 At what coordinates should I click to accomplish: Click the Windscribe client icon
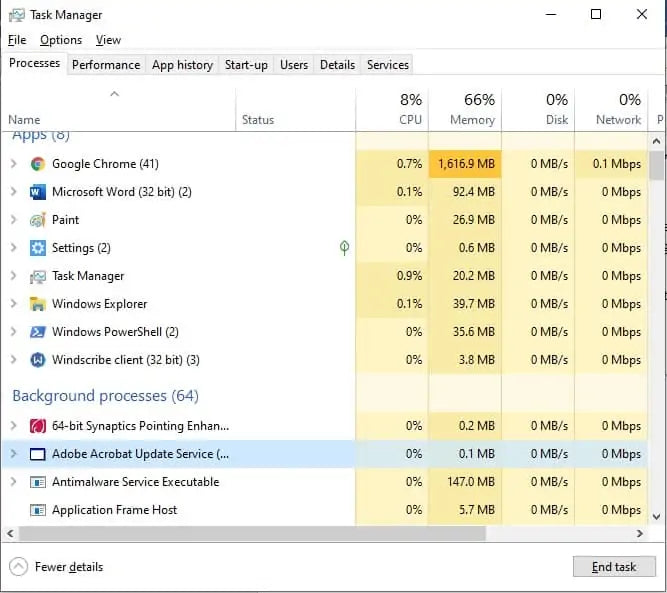(38, 360)
